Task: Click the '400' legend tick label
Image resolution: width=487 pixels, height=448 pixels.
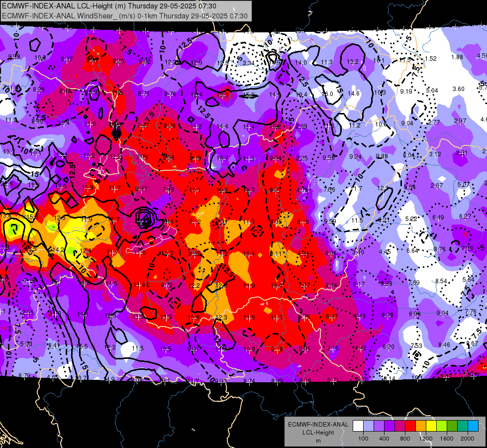Action: tap(384, 439)
